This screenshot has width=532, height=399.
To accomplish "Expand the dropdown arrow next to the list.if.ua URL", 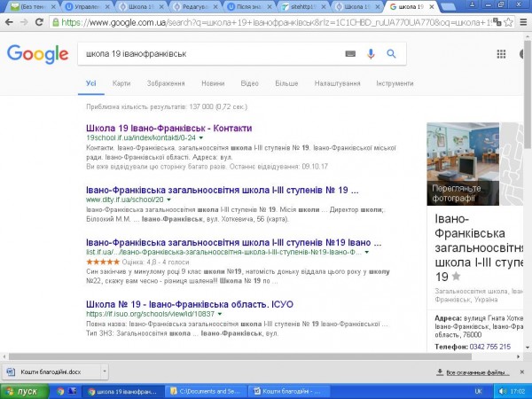I will (x=367, y=252).
